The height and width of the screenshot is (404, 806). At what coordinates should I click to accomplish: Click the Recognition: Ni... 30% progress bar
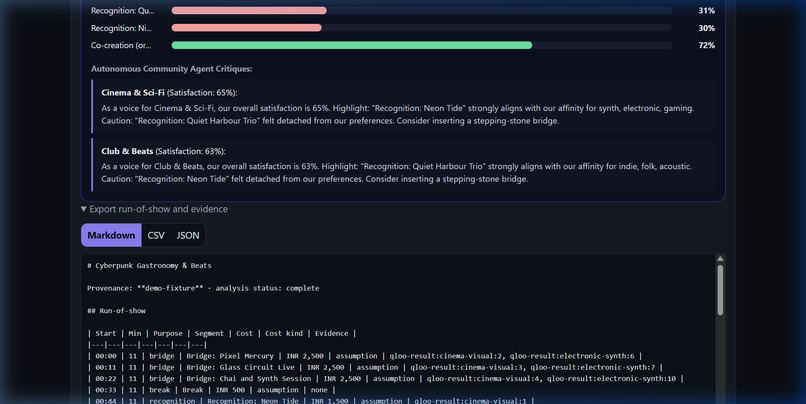tap(422, 28)
